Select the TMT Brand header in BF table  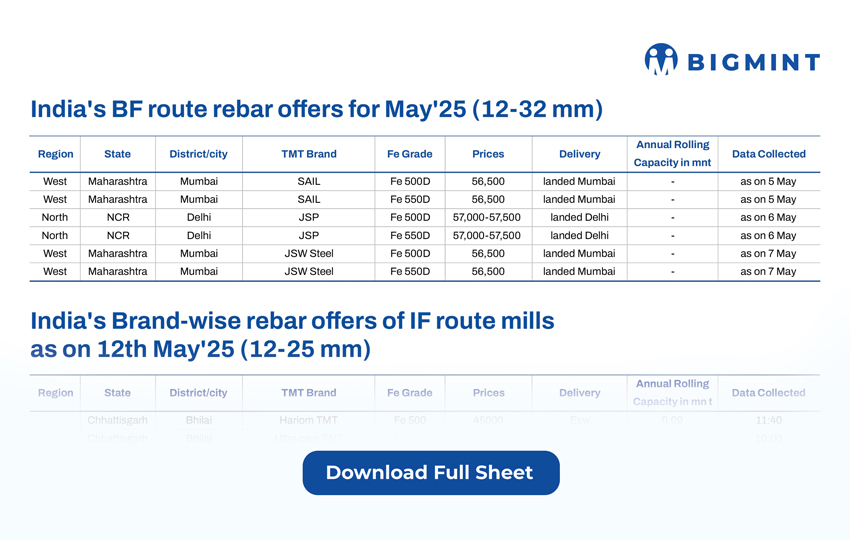coord(309,154)
